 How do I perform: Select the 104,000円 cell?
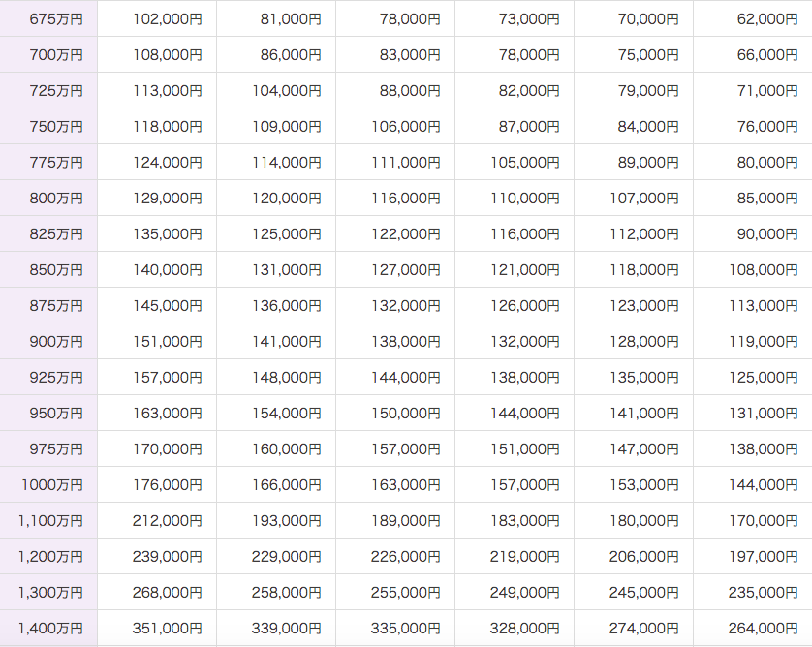pyautogui.click(x=276, y=91)
